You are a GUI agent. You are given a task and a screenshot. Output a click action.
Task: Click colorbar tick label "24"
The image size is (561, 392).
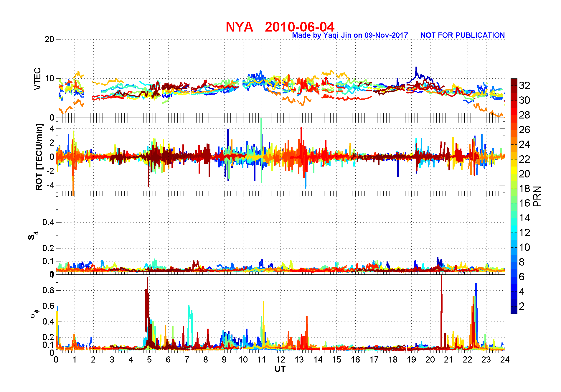pos(524,144)
